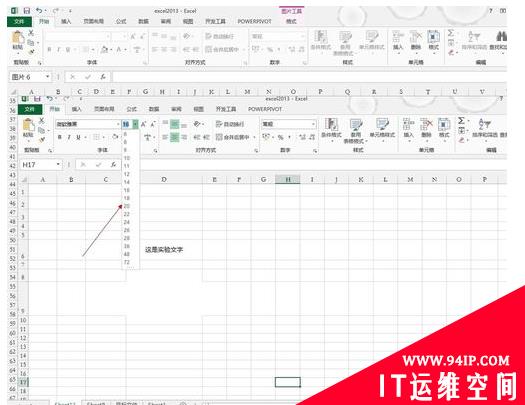525x405 pixels.
Task: Open the Name Box dropdown showing 图片 6
Action: pos(48,77)
